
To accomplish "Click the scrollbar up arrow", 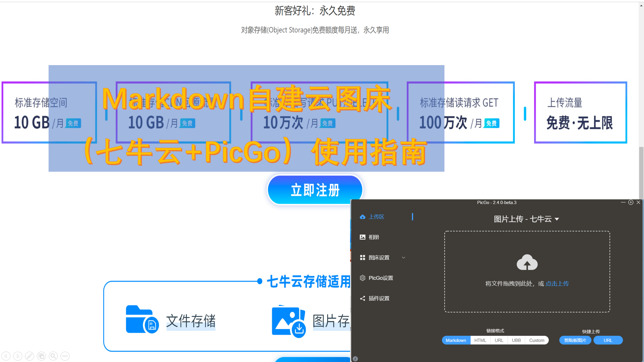I will point(641,5).
